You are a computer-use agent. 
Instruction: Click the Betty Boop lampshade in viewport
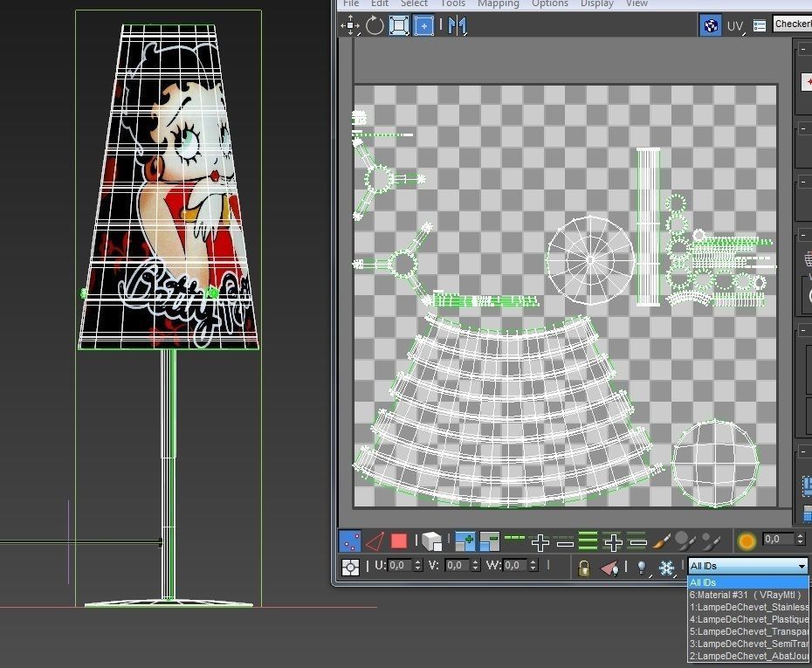[x=169, y=186]
